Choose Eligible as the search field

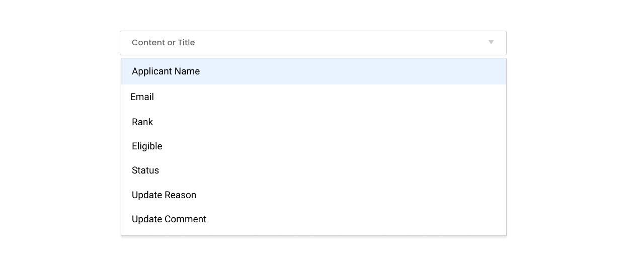[147, 146]
